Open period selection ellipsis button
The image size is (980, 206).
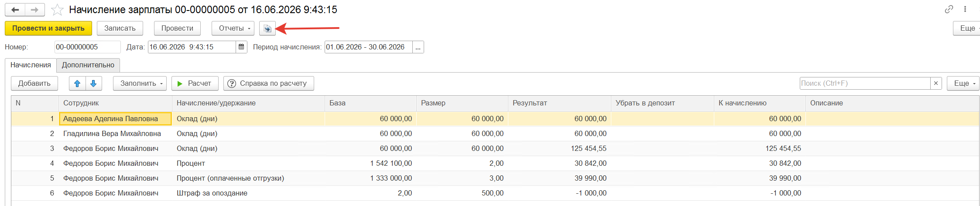click(418, 47)
